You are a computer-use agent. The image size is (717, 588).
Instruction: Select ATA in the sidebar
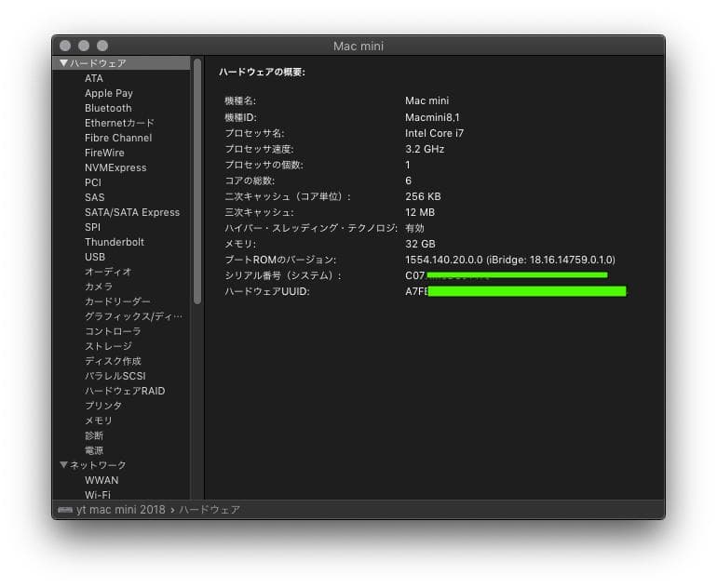(94, 78)
